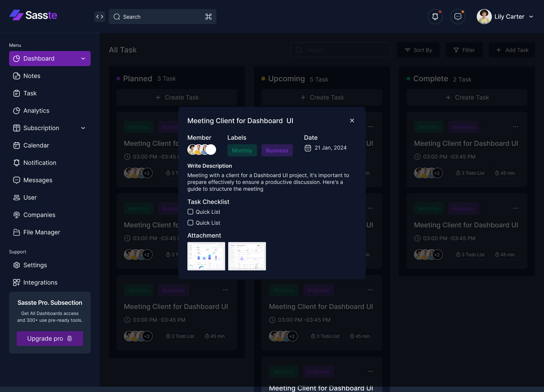Open the Analytics section
The width and height of the screenshot is (544, 392).
coord(36,111)
